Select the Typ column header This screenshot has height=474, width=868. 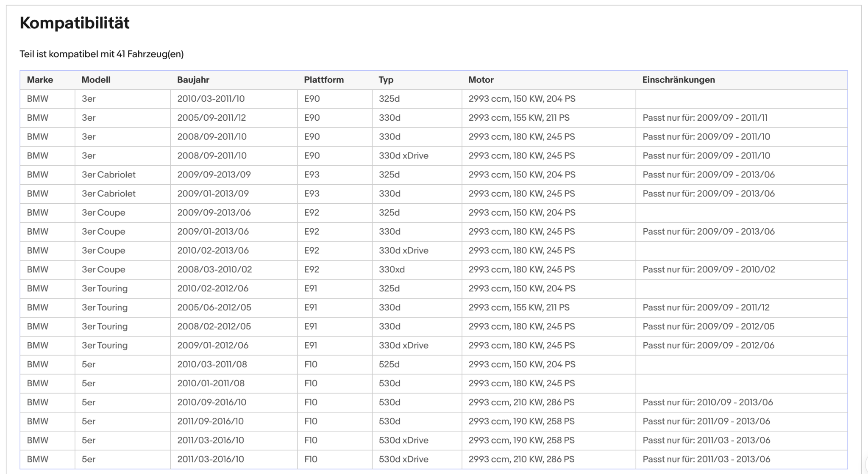click(x=386, y=80)
